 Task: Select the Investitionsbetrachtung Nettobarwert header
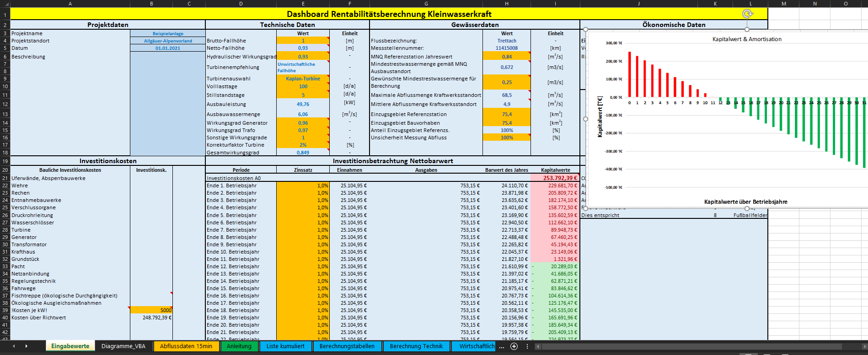coord(392,161)
